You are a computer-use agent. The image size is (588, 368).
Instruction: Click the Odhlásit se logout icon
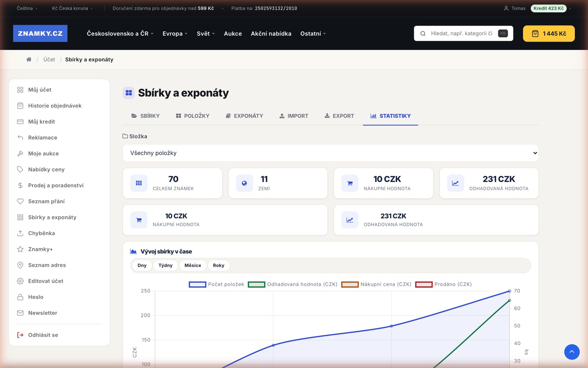coord(20,335)
